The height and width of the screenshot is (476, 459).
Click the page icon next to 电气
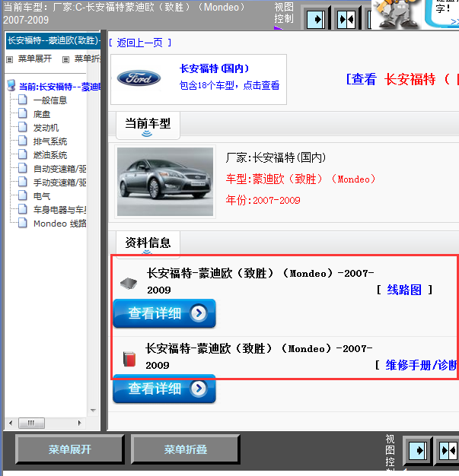[23, 195]
